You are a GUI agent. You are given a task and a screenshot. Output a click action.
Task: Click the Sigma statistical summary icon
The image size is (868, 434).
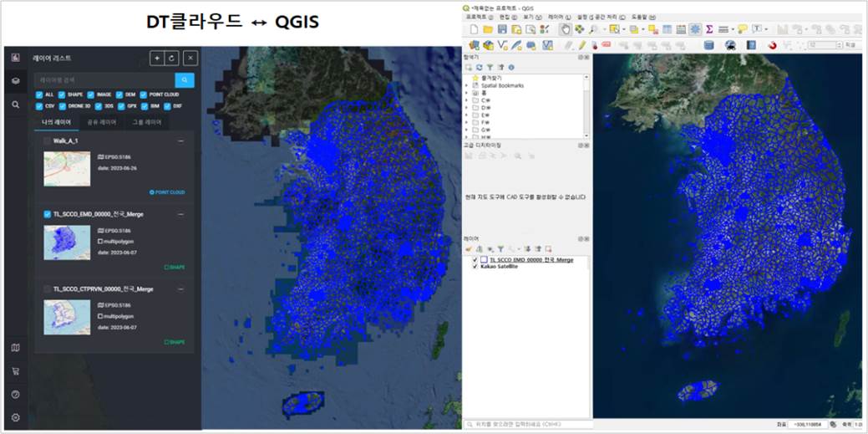click(x=709, y=29)
